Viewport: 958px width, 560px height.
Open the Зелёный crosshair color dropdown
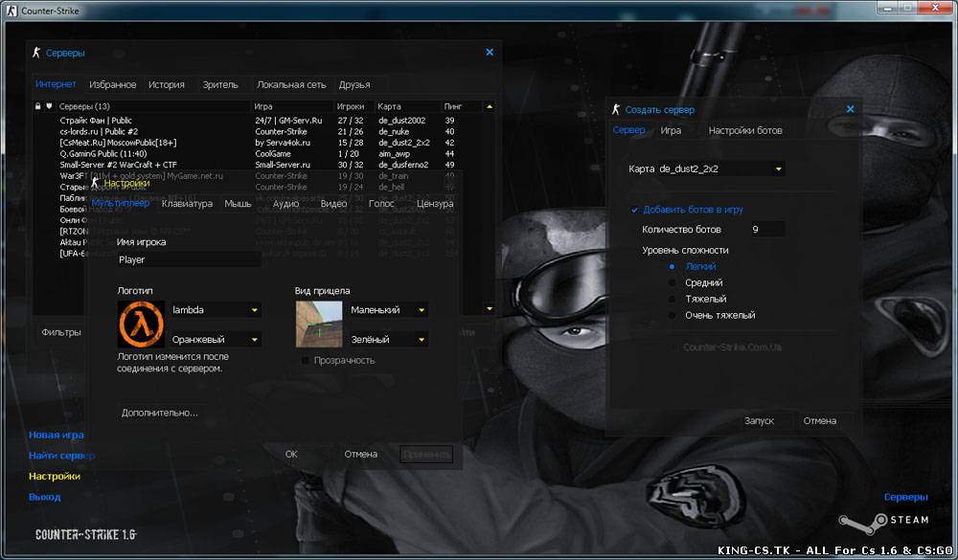click(387, 340)
